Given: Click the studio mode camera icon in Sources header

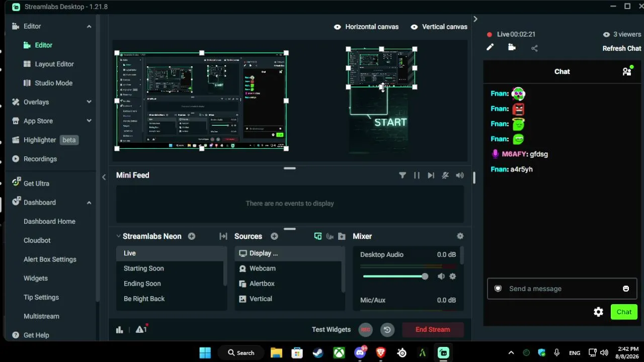Looking at the screenshot, I should 330,236.
